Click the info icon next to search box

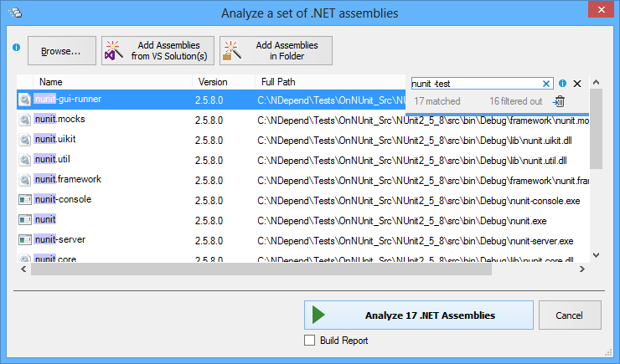[562, 84]
